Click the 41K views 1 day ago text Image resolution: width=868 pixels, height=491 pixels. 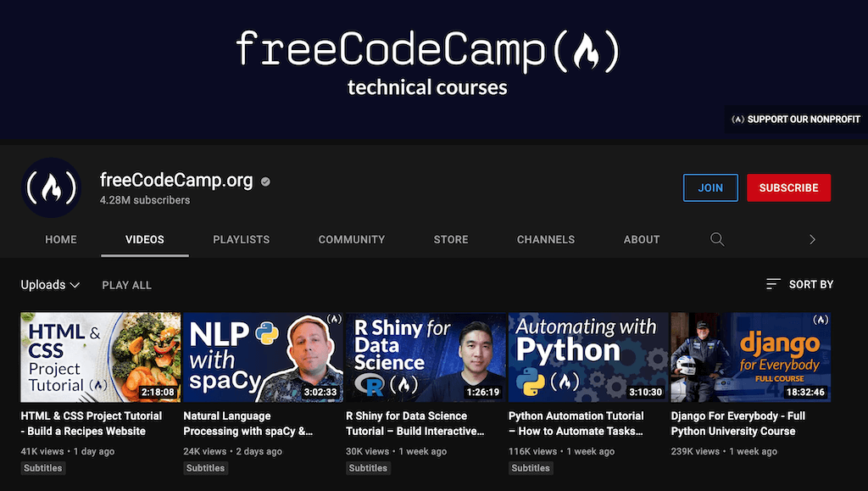68,451
